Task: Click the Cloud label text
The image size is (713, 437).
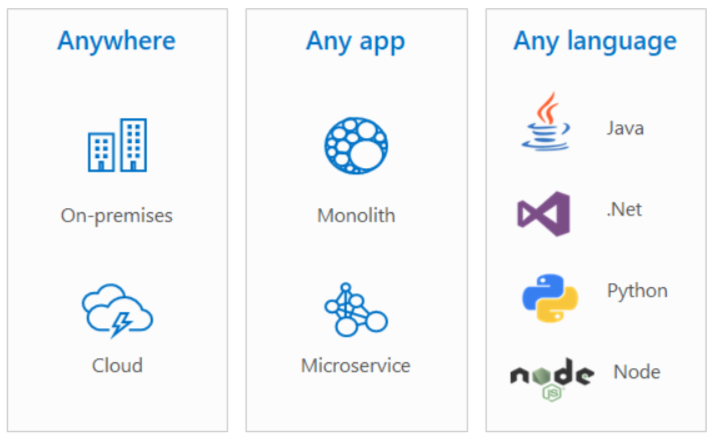Action: click(117, 365)
